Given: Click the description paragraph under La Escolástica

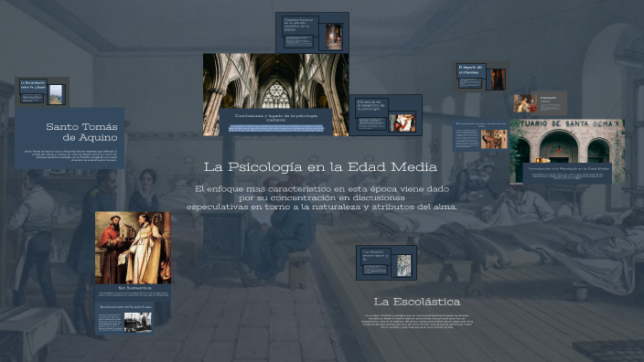Looking at the screenshot, I should (x=416, y=322).
